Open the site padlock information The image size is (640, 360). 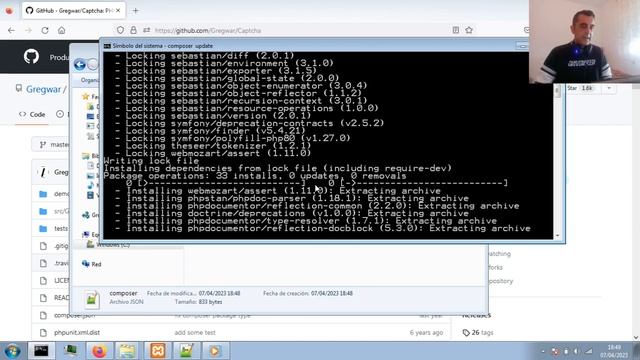[x=133, y=30]
